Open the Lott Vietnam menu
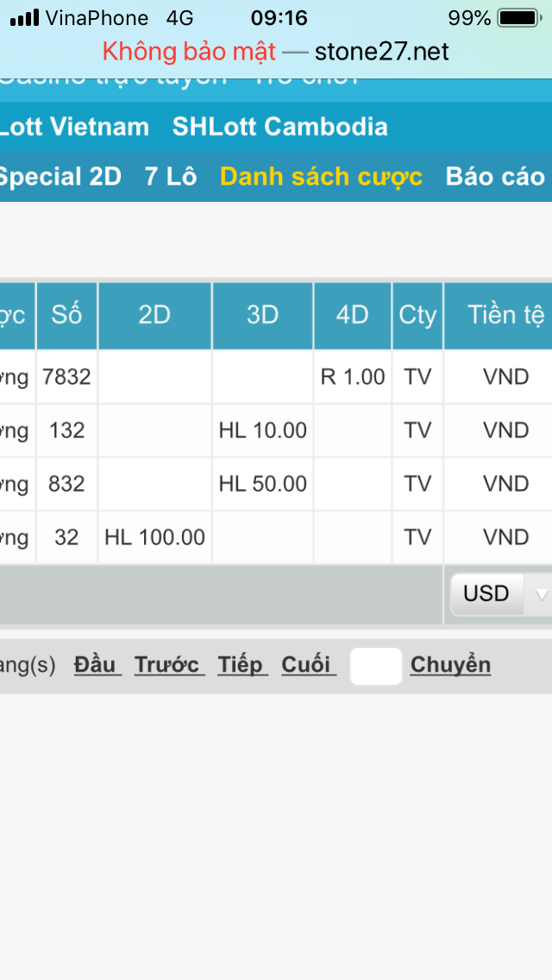This screenshot has height=980, width=552. click(x=74, y=127)
